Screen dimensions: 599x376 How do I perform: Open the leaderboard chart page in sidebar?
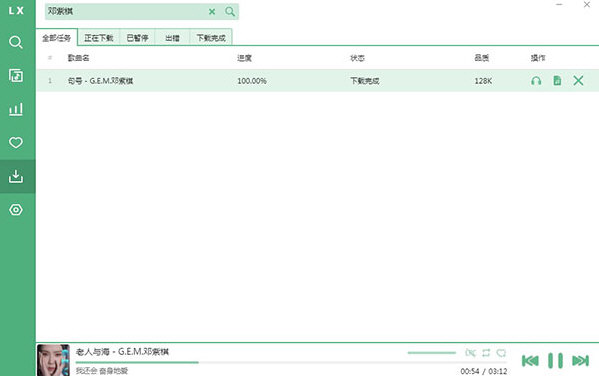point(16,109)
